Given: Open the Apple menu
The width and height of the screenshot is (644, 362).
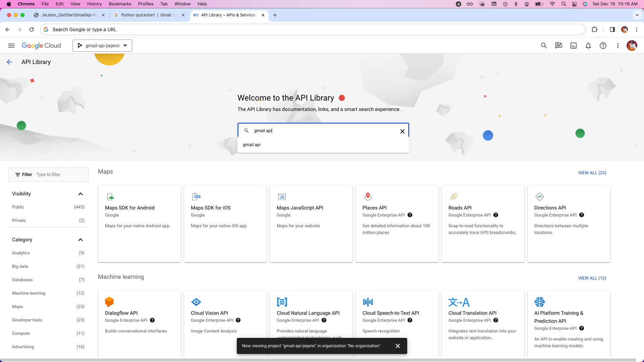Looking at the screenshot, I should (9, 4).
